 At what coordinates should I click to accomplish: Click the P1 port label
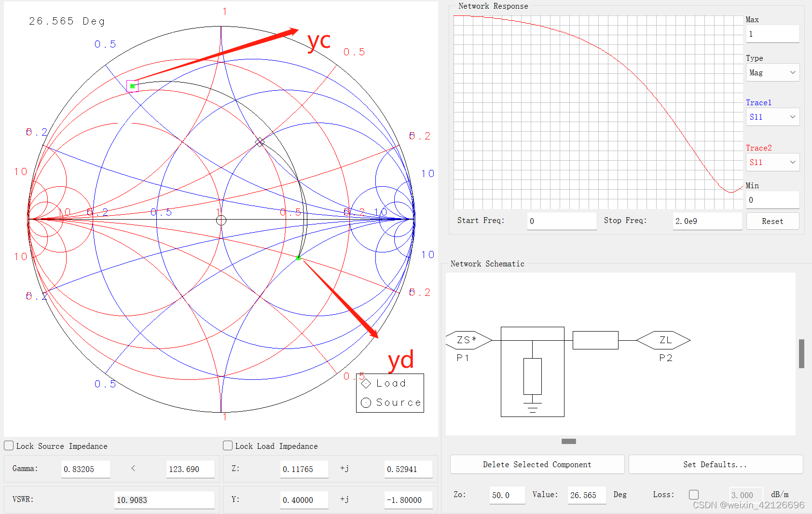[463, 358]
